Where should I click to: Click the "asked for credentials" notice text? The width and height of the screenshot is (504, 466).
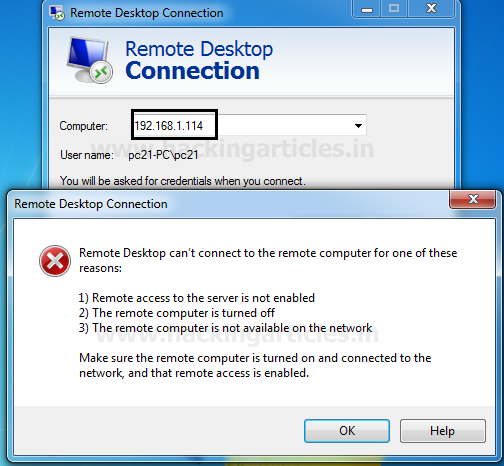(x=183, y=181)
